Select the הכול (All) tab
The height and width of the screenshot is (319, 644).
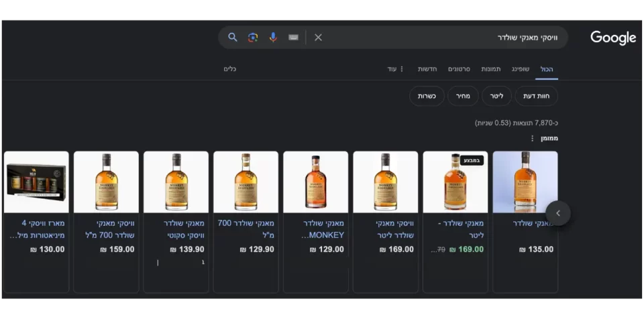coord(547,69)
